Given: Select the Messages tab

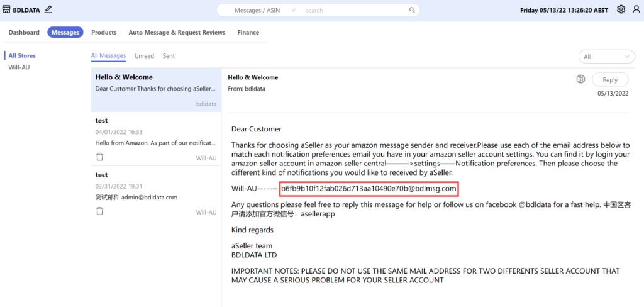Looking at the screenshot, I should click(65, 33).
